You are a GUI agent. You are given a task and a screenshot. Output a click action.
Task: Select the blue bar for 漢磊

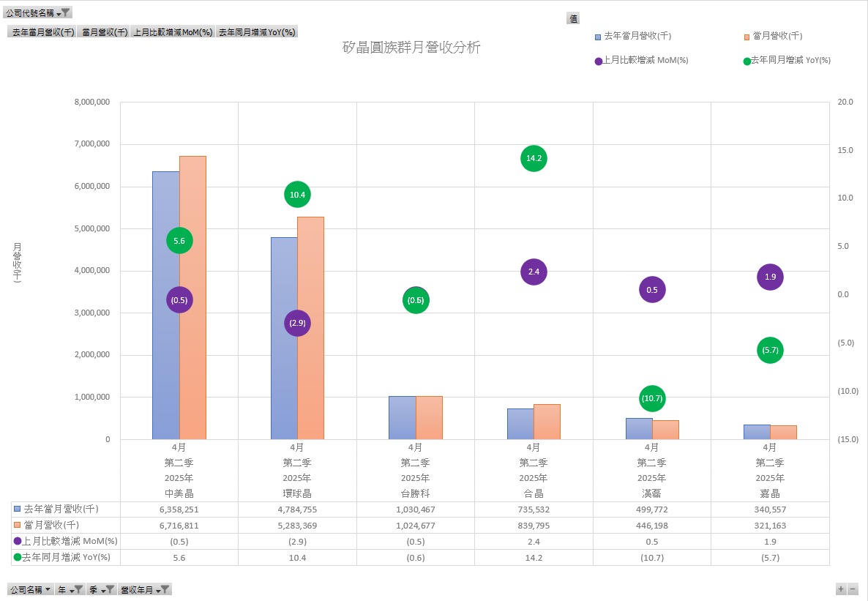click(639, 429)
